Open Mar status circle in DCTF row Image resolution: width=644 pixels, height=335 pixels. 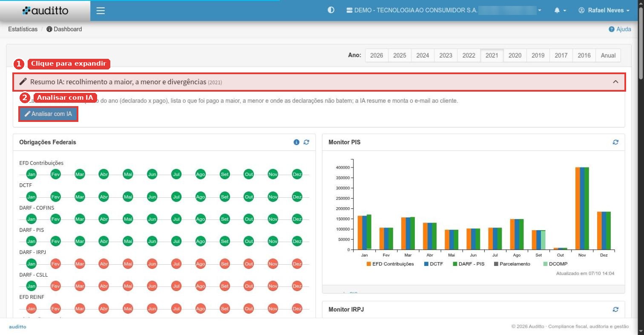click(80, 196)
